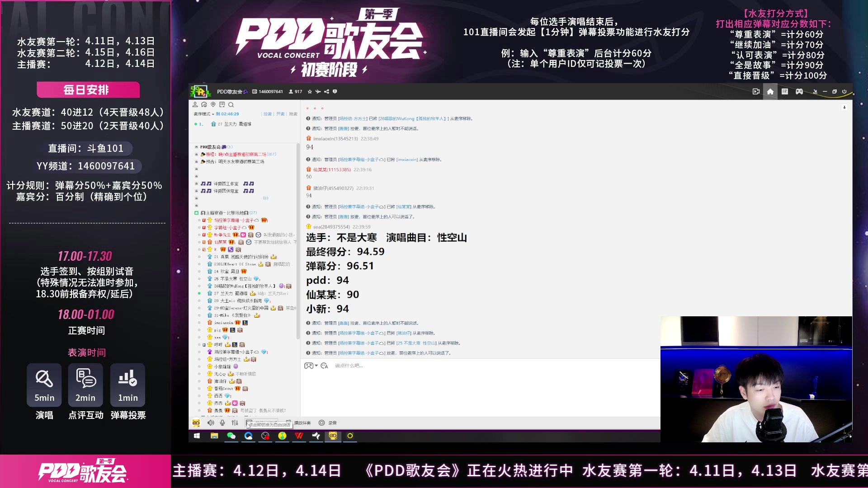Go to the home icon in title bar
868x488 pixels.
pyautogui.click(x=770, y=92)
